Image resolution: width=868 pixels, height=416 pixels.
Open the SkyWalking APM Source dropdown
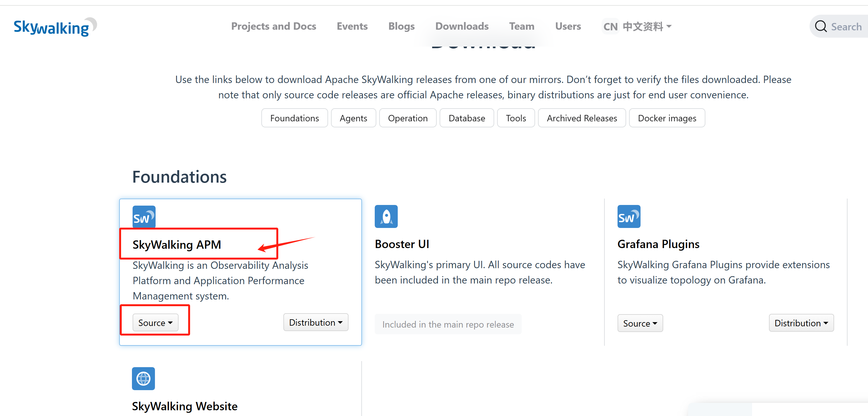(155, 323)
